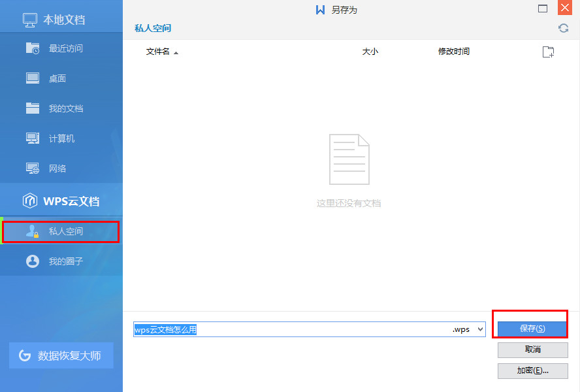Refresh the 私人空间 file list
The width and height of the screenshot is (580, 392).
pyautogui.click(x=563, y=28)
